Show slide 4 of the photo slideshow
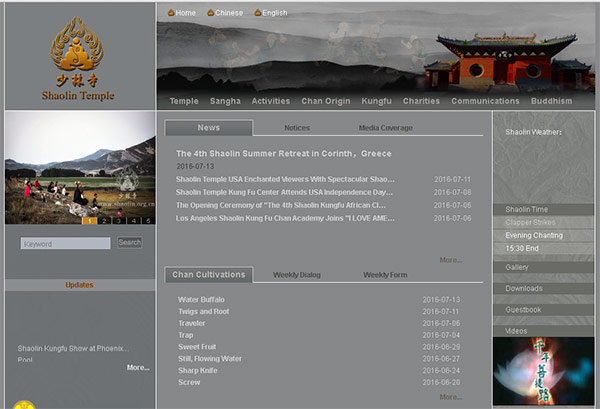Screen dimensions: 600x409 click(x=134, y=220)
